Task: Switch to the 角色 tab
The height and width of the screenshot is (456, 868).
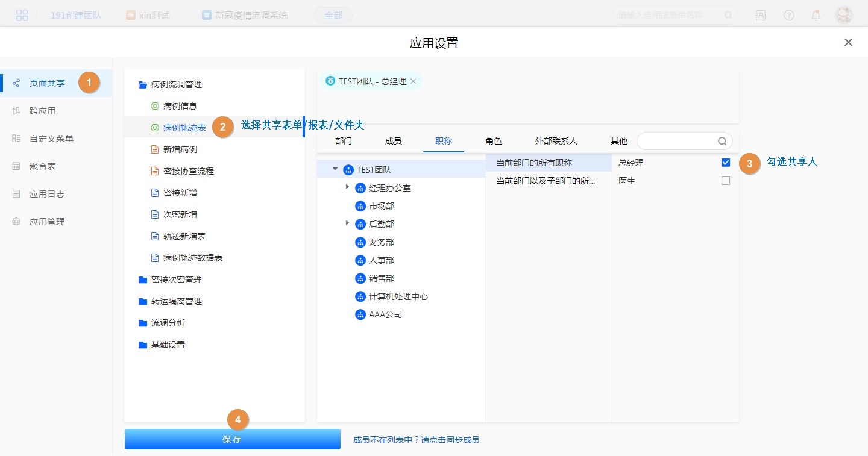Action: coord(494,141)
